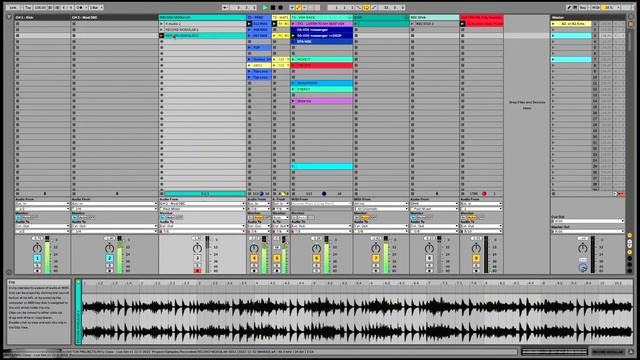Toggle track 1 activator button

click(x=37, y=258)
